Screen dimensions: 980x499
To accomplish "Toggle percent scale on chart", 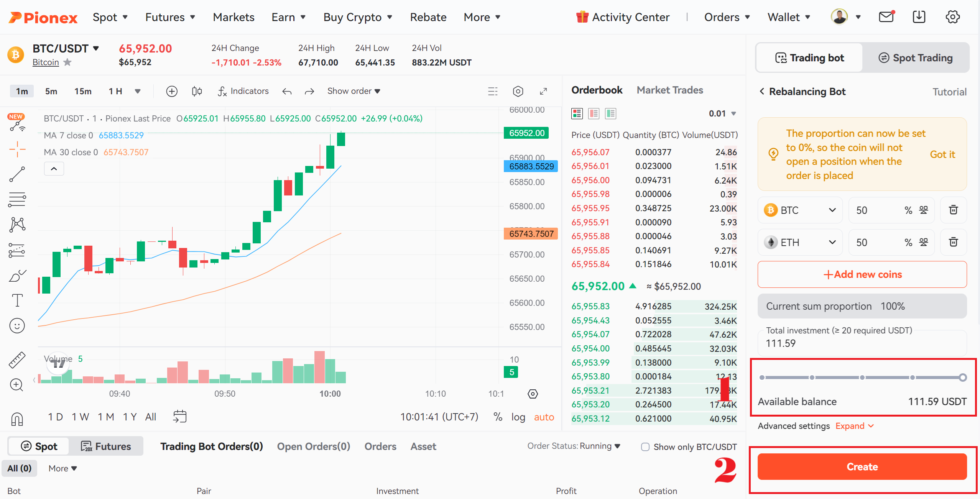I will click(x=498, y=417).
